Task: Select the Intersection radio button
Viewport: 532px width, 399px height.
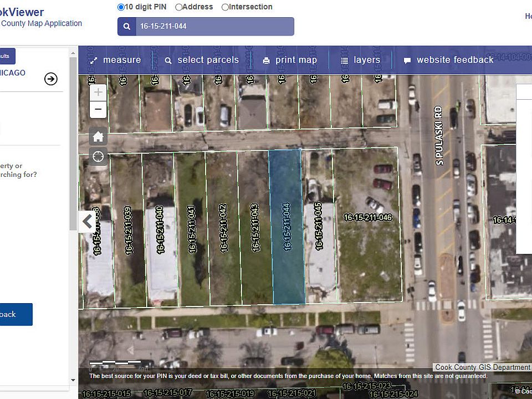Action: pyautogui.click(x=225, y=7)
